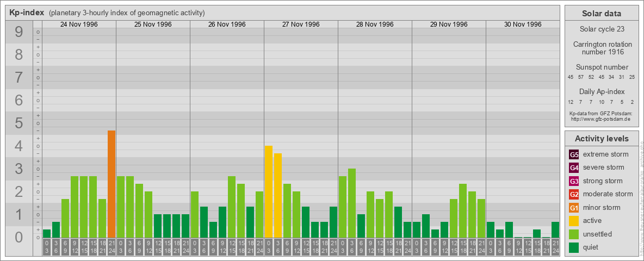Click the '21 24' time label under 24 Nov

coord(112,247)
